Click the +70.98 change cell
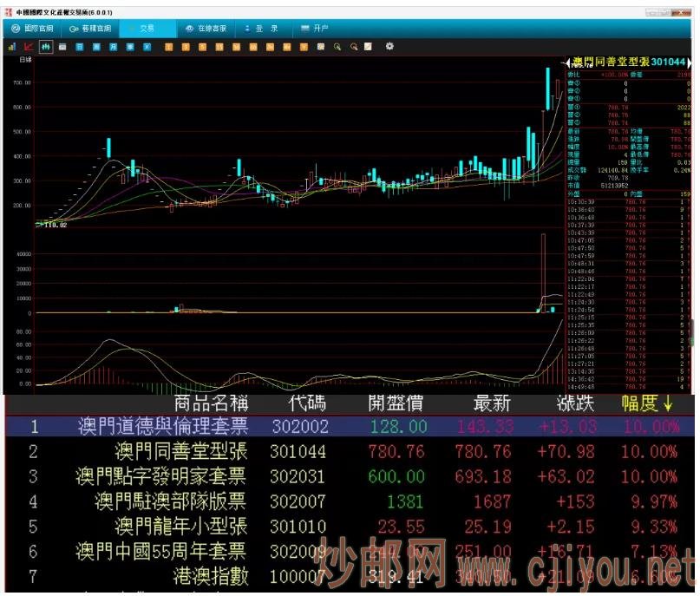This screenshot has height=596, width=700. point(566,452)
